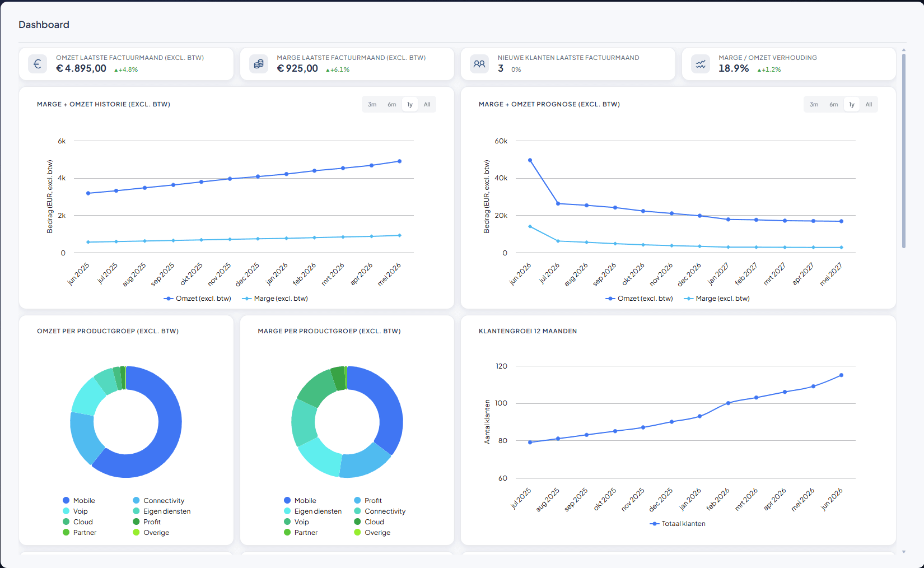Click jun 2026 point in Klantengroei chart
The height and width of the screenshot is (568, 924).
[841, 375]
